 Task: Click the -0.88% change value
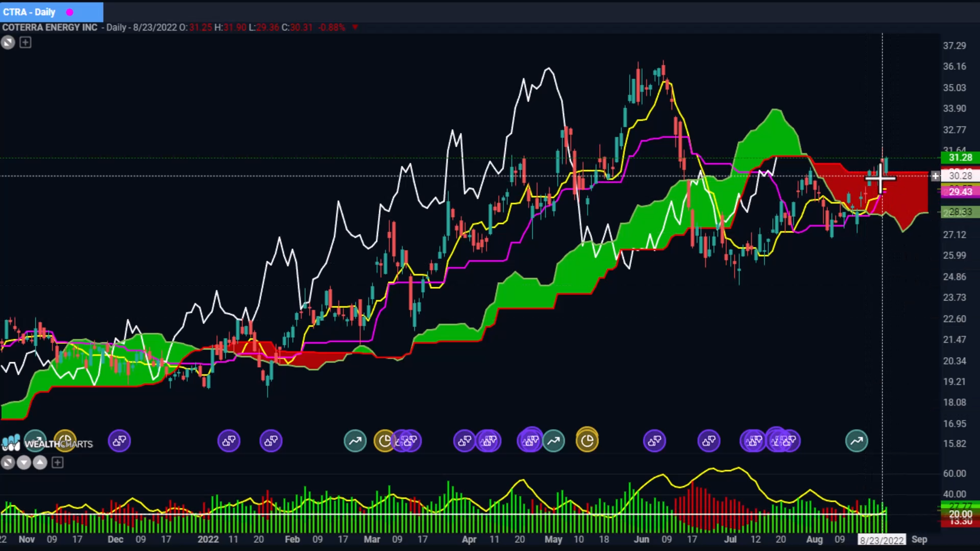(x=332, y=28)
